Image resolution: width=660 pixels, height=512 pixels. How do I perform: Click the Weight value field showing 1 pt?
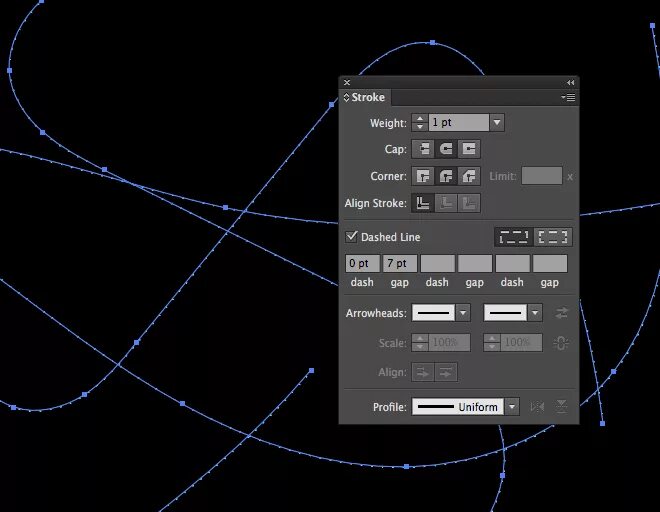click(x=459, y=123)
